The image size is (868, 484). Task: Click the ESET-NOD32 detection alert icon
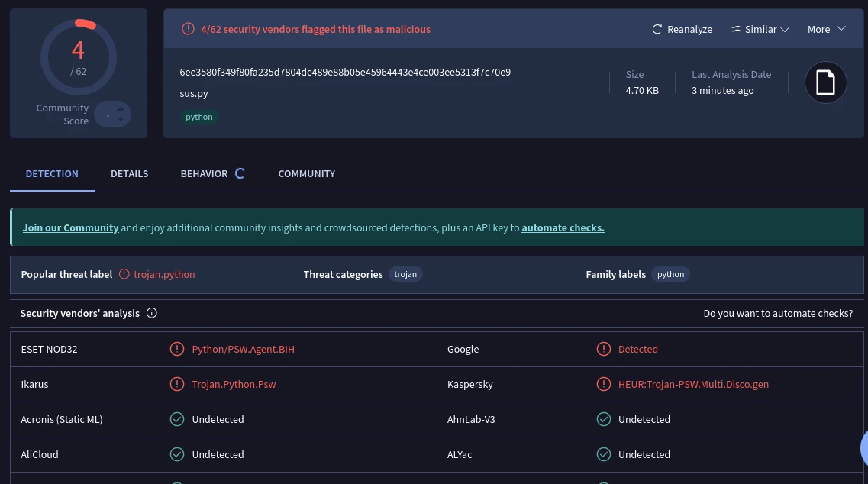point(176,349)
